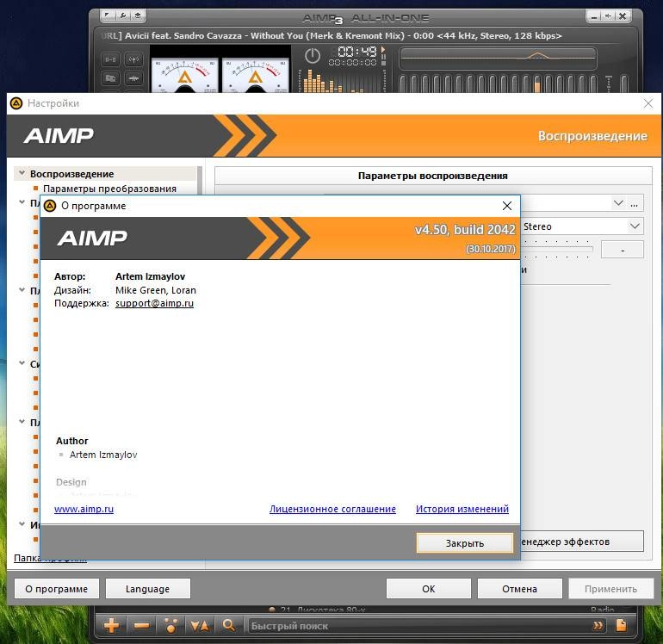The height and width of the screenshot is (644, 663).
Task: Click the waveform button in the AIMP3 player
Action: (133, 78)
